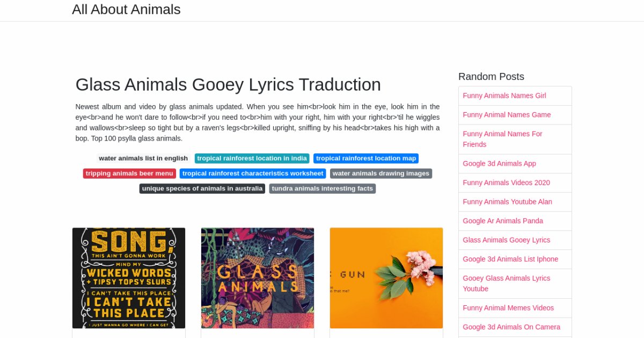This screenshot has height=338, width=644.
Task: Go to 'Google 3d Animals On Camera' post
Action: pos(511,327)
